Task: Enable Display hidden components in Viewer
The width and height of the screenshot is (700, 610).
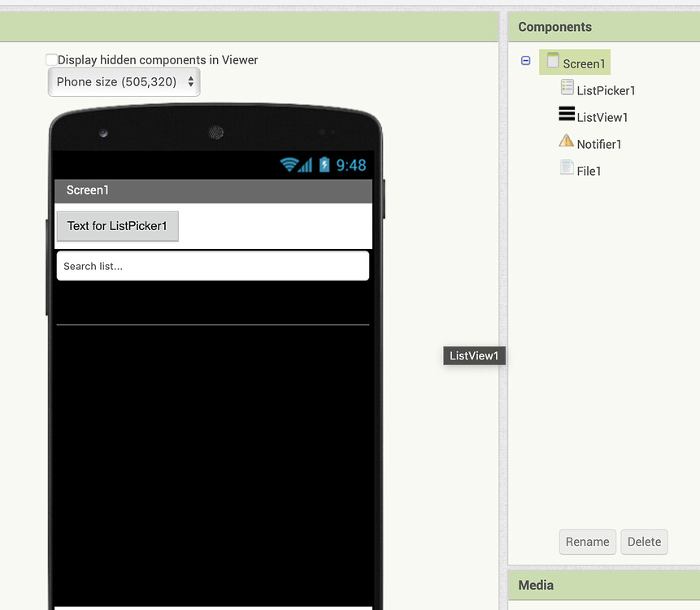Action: point(51,59)
